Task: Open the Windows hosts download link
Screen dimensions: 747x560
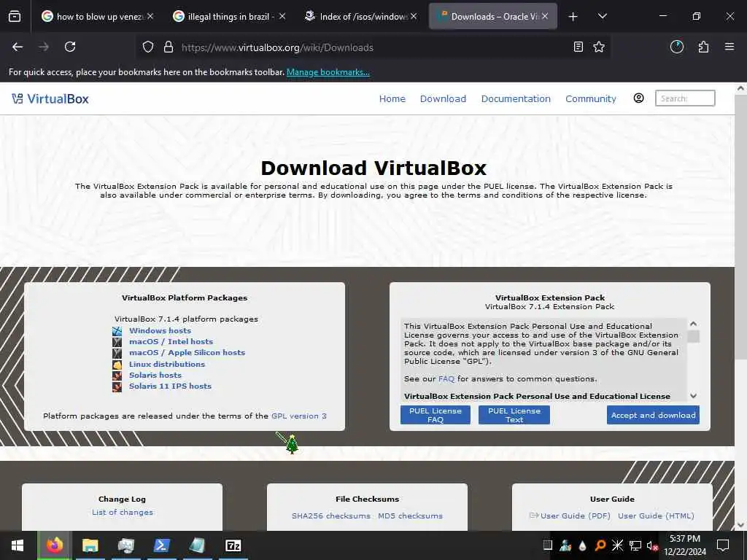Action: (x=160, y=330)
